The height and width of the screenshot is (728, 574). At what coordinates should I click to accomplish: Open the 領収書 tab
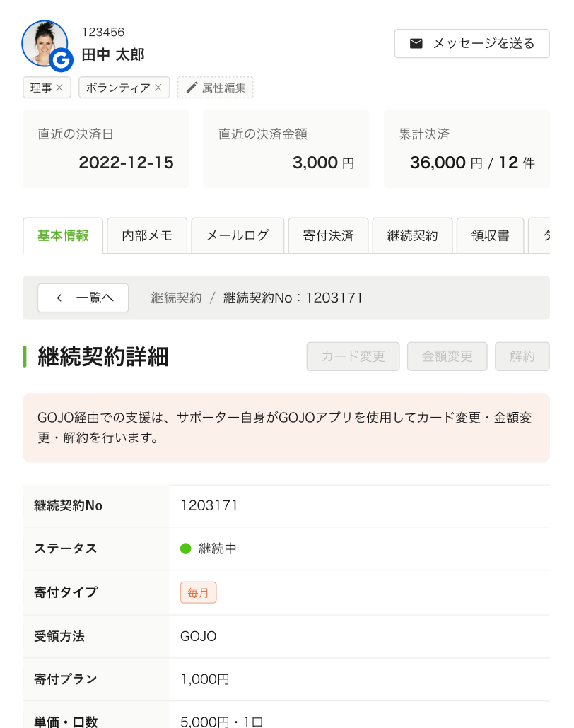coord(491,235)
